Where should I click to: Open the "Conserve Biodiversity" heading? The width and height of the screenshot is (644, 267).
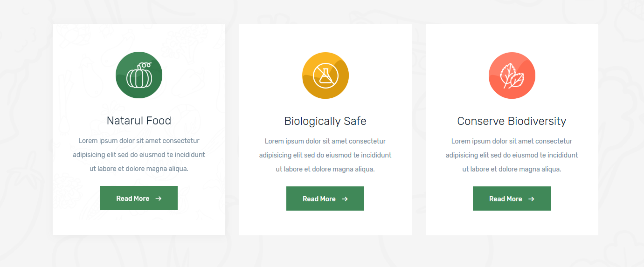tap(512, 121)
